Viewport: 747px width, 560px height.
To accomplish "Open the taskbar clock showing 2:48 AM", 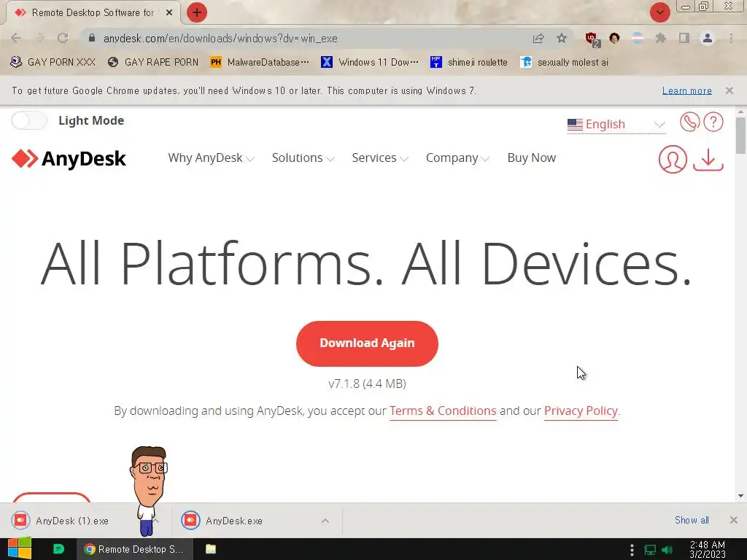I will point(708,550).
